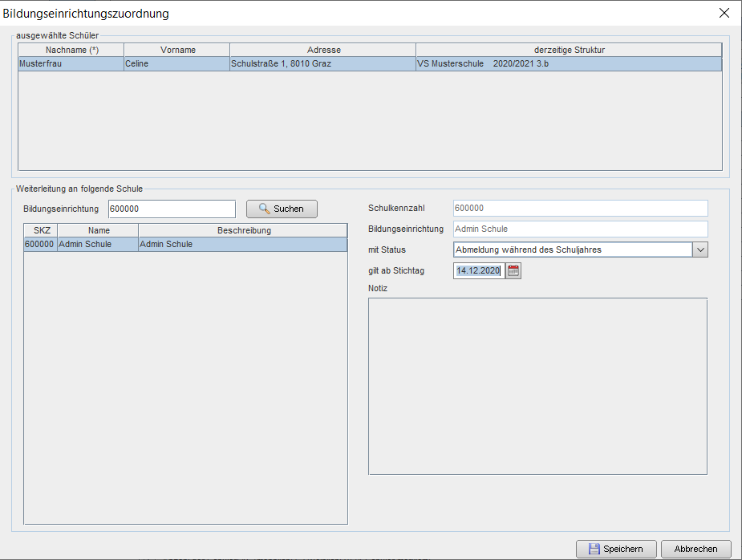The height and width of the screenshot is (560, 742).
Task: Sort by the Nachname (*) column header
Action: (71, 50)
